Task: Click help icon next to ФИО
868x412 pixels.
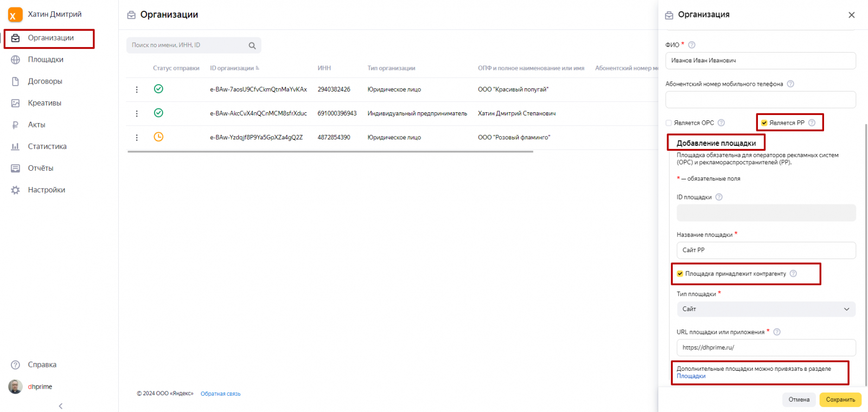Action: click(x=692, y=45)
